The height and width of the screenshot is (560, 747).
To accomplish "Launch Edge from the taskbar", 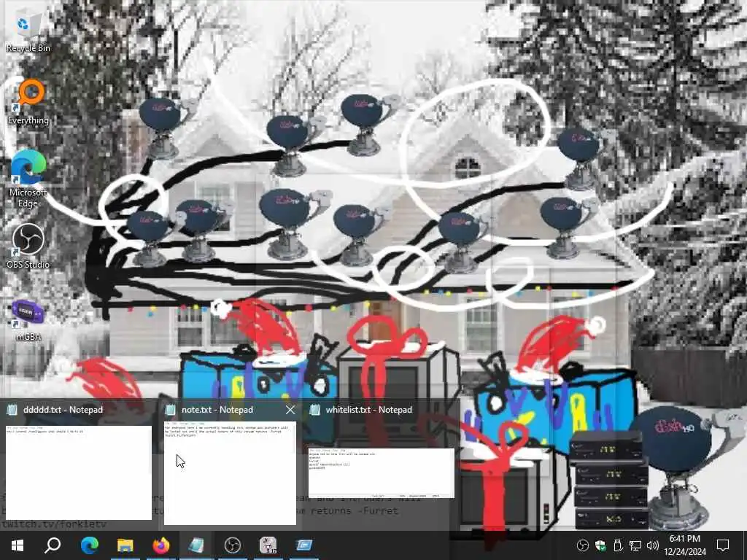I will (x=89, y=545).
